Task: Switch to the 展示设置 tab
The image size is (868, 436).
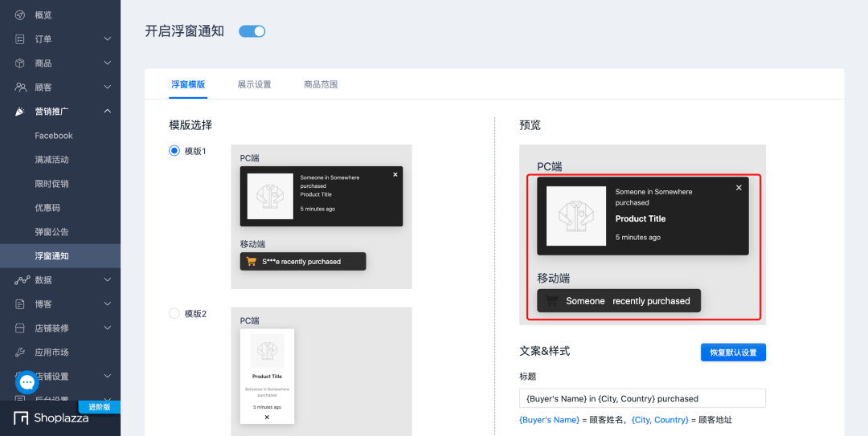Action: click(x=254, y=84)
